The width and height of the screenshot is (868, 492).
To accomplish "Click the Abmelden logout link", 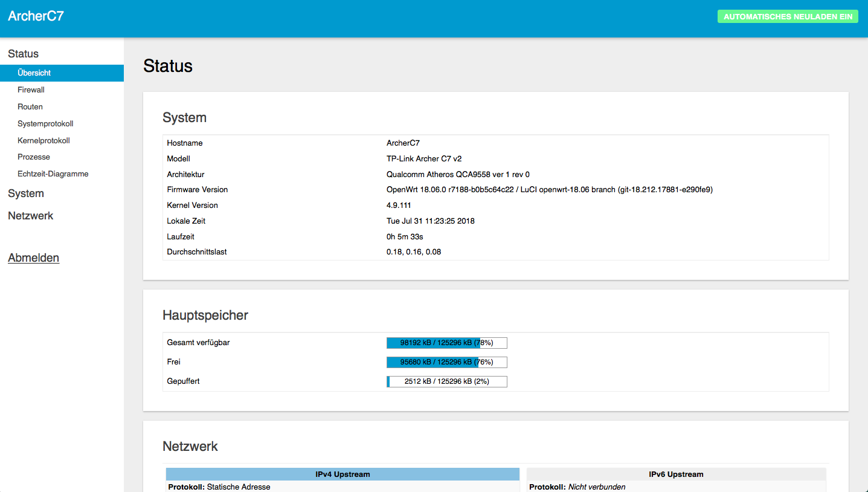I will click(x=34, y=258).
